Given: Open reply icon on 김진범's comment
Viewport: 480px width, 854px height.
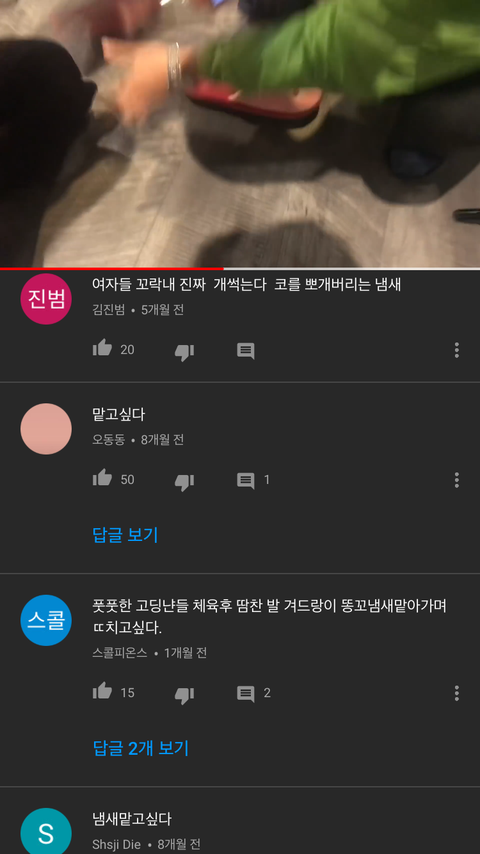Looking at the screenshot, I should pos(246,351).
